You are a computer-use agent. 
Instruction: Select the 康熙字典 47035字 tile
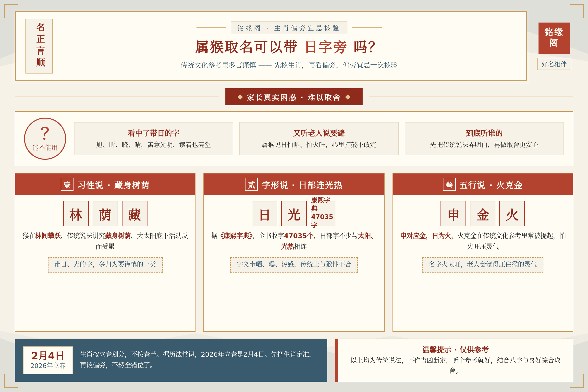323,214
